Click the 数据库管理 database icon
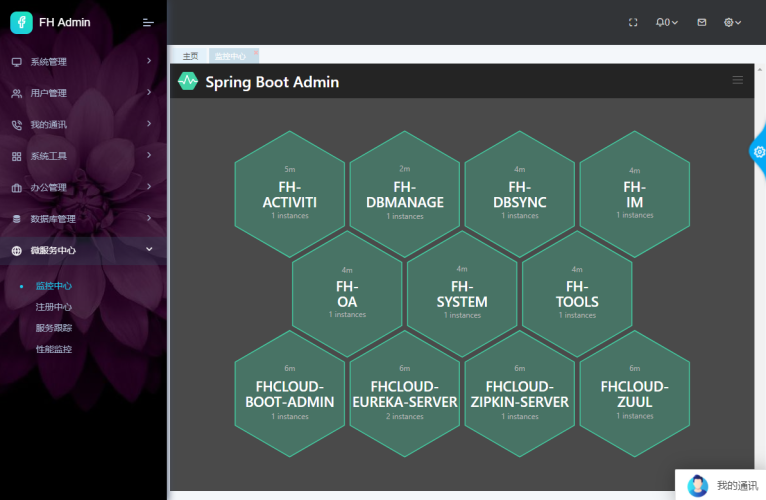Viewport: 766px width, 500px height. 17,219
